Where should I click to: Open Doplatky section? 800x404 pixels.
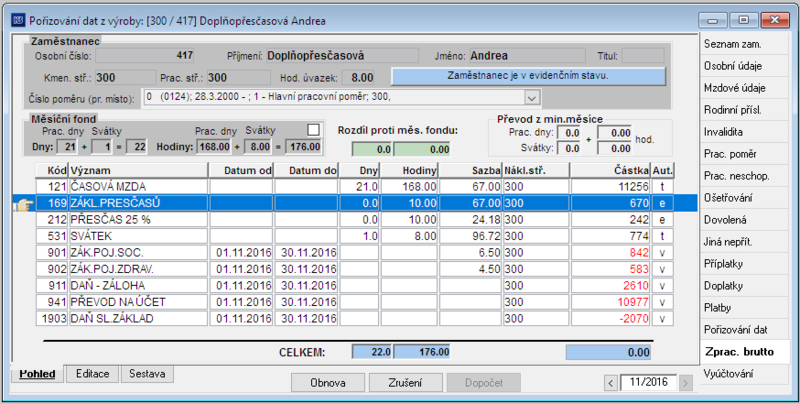[744, 286]
